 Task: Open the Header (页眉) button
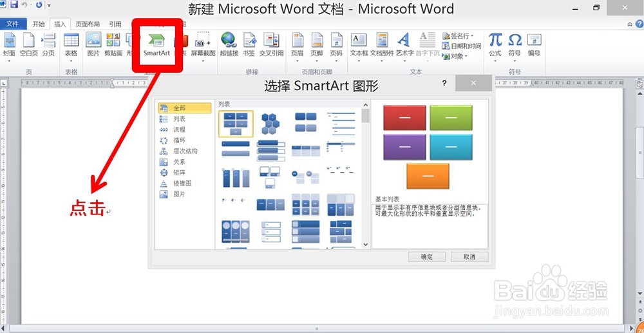(x=297, y=46)
